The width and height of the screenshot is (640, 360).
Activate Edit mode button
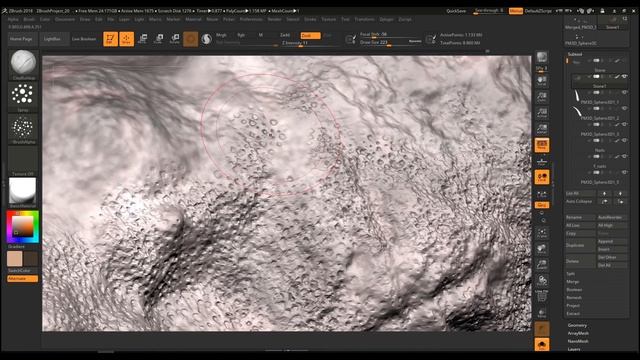(110, 39)
